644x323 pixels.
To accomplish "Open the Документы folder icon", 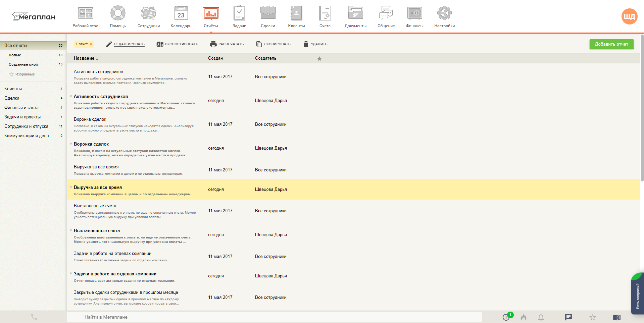I will (x=355, y=13).
